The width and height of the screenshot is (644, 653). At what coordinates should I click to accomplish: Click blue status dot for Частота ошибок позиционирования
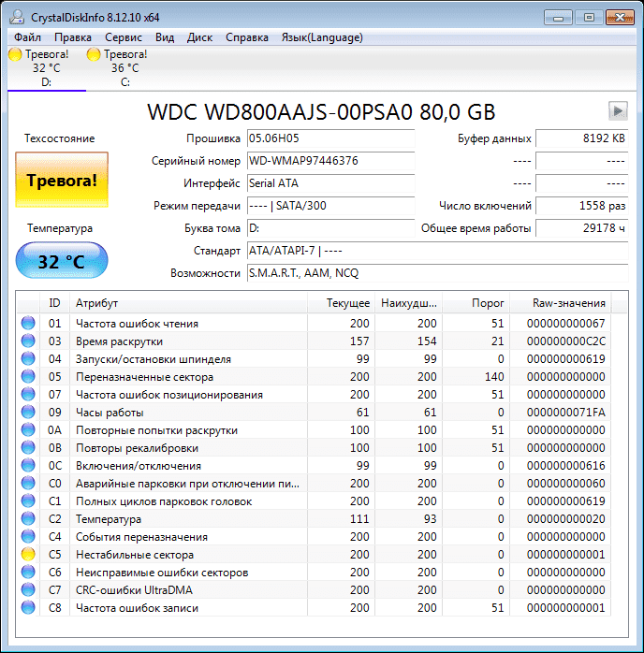point(28,394)
